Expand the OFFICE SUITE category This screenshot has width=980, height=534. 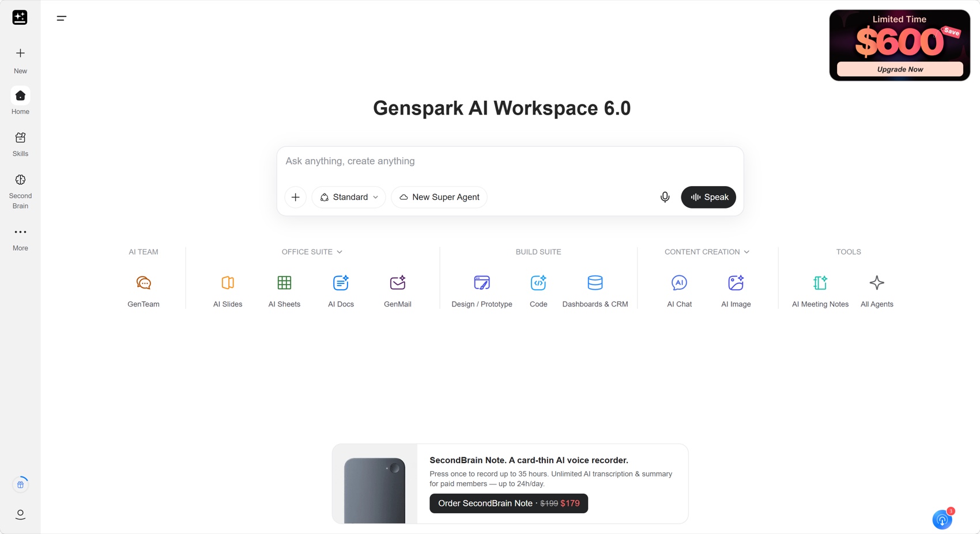[x=312, y=252]
